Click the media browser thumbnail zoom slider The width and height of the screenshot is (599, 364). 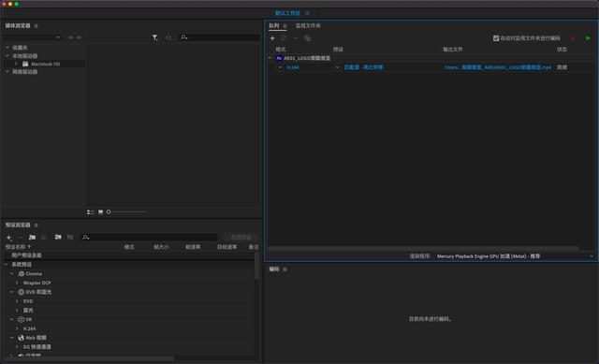click(126, 212)
